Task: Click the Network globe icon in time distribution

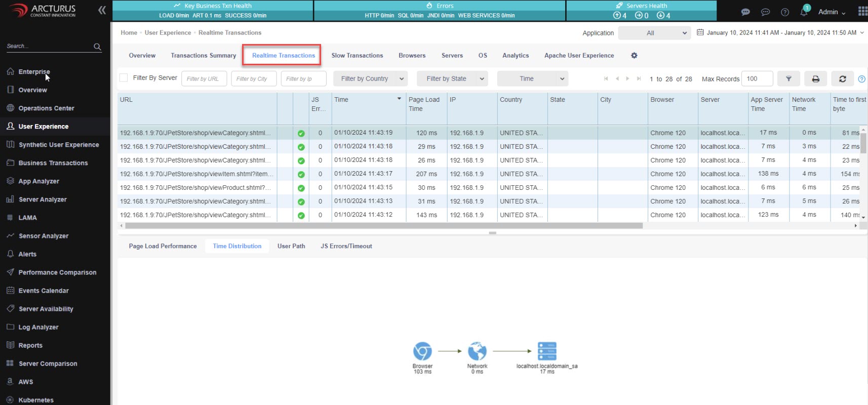Action: point(477,351)
